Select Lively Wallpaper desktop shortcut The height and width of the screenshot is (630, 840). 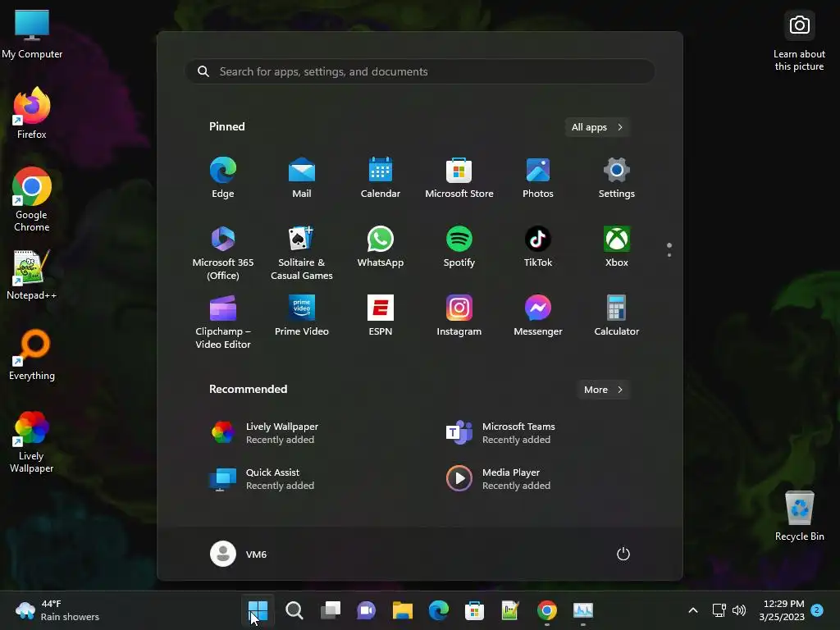coord(32,441)
